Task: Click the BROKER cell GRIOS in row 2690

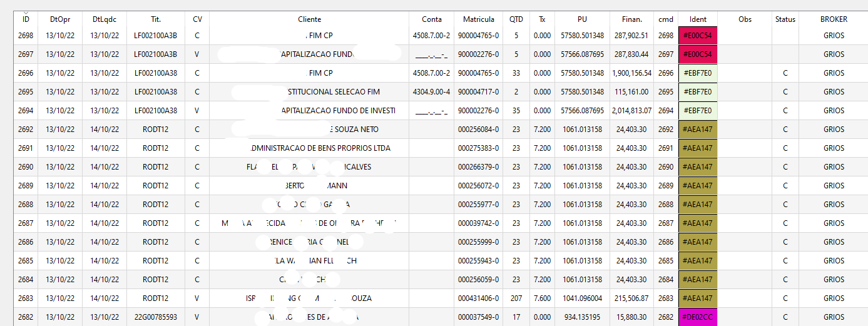Action: [834, 167]
